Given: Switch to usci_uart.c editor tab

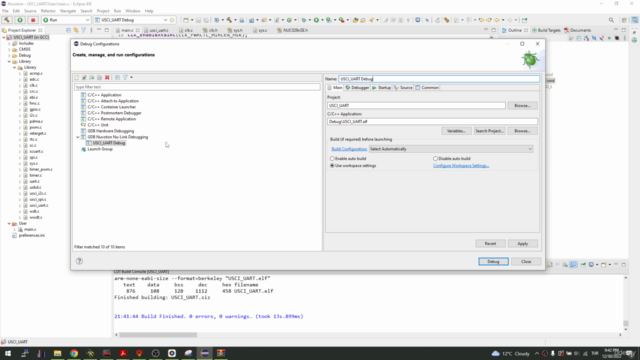Looking at the screenshot, I should tap(159, 30).
